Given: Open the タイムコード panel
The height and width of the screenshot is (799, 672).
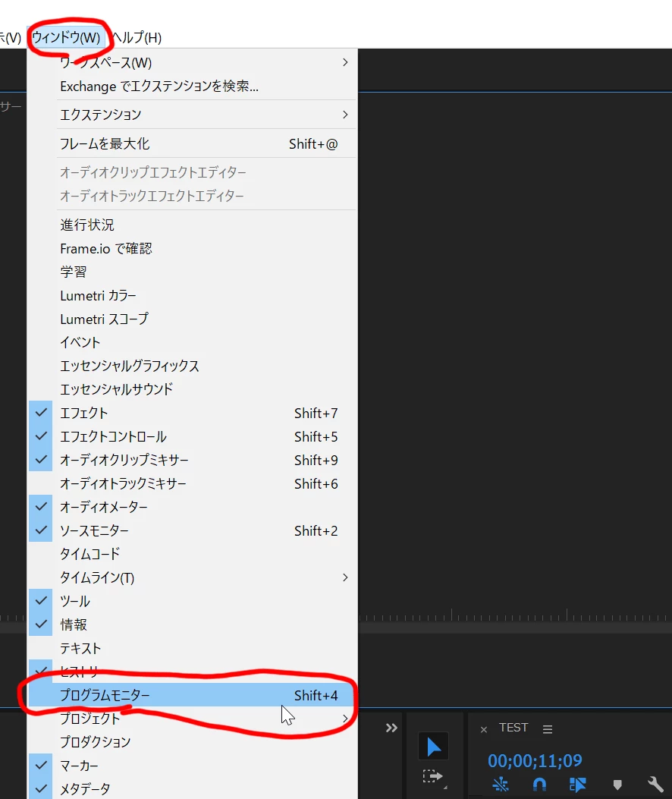Looking at the screenshot, I should (x=192, y=554).
